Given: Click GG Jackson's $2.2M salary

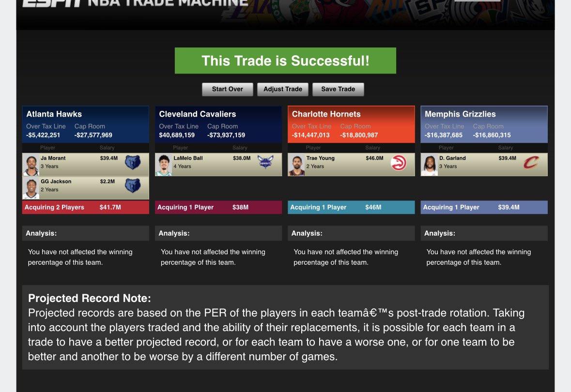Looking at the screenshot, I should (108, 181).
